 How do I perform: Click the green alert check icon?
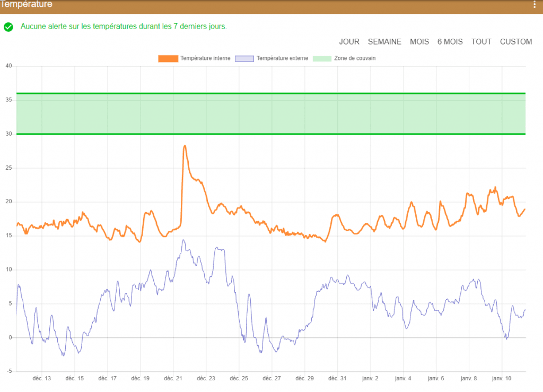pyautogui.click(x=8, y=27)
